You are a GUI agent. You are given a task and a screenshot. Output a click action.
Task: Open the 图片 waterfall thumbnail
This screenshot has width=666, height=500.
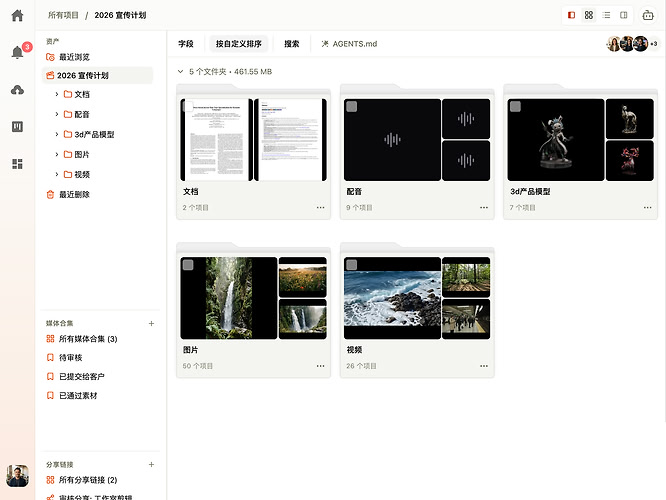point(229,298)
